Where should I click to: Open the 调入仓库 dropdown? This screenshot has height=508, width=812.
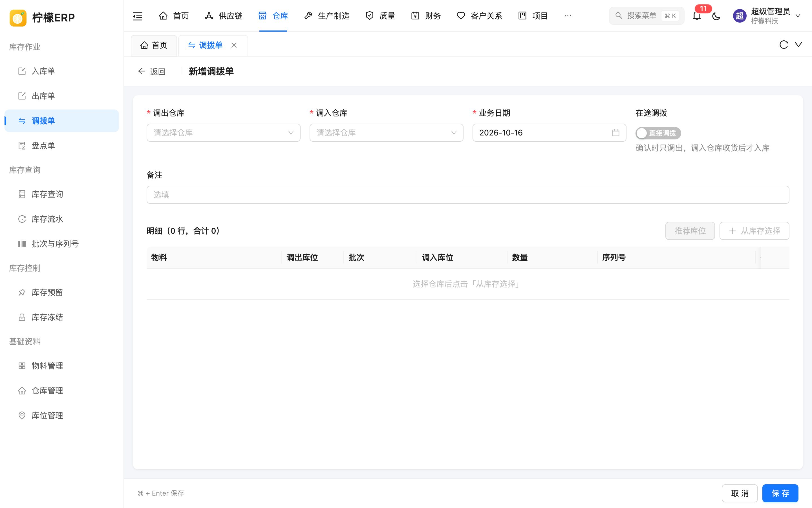[x=386, y=133]
